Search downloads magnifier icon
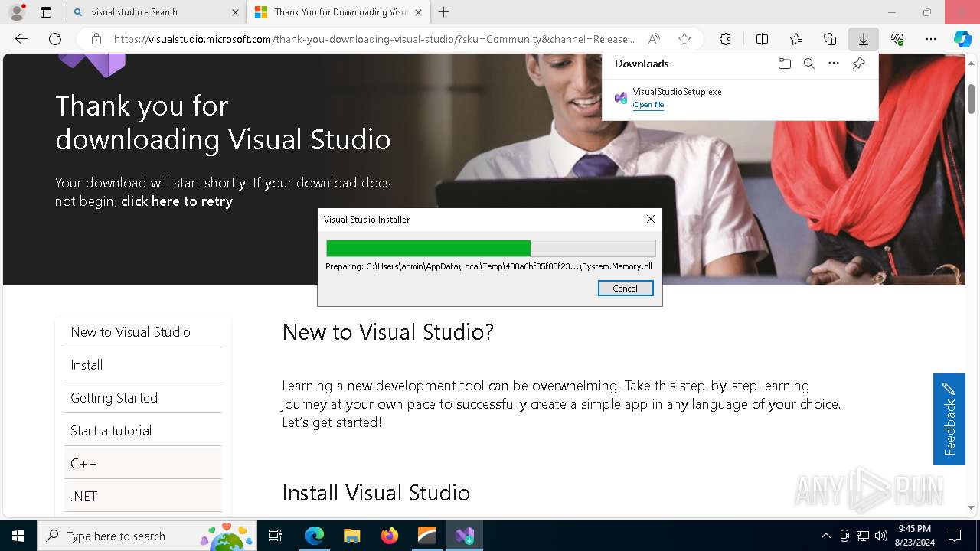The image size is (980, 551). pos(808,64)
